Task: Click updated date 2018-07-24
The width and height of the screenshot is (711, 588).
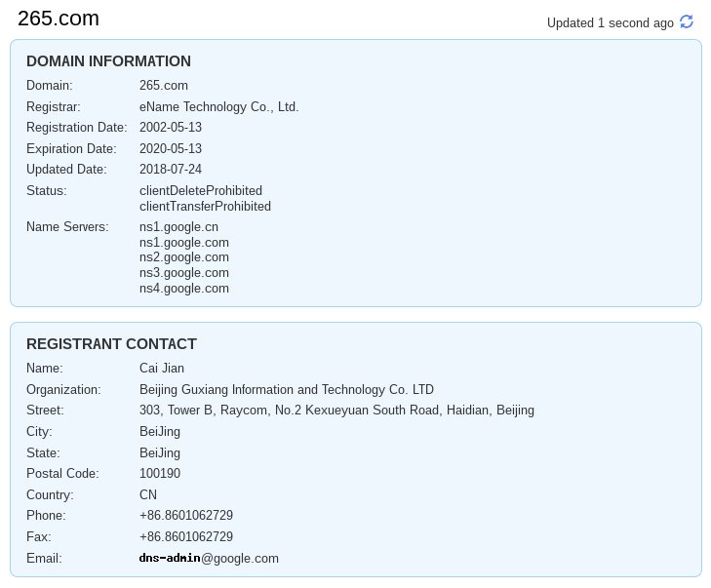Action: (171, 169)
